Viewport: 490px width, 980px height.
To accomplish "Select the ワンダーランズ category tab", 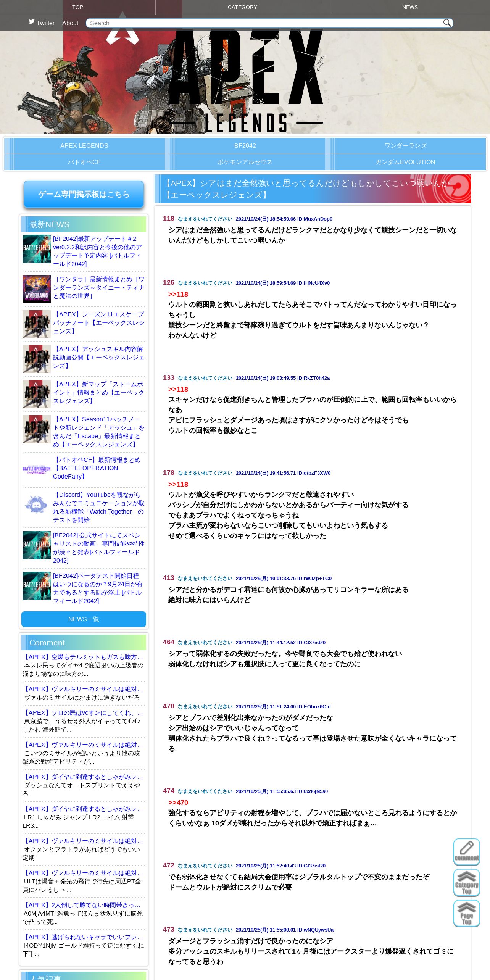I will (406, 146).
